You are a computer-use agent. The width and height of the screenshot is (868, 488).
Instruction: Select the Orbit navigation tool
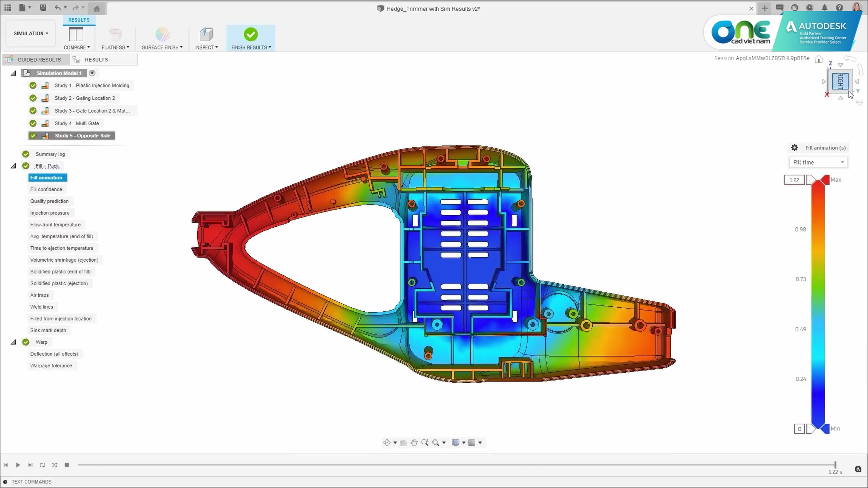click(387, 443)
